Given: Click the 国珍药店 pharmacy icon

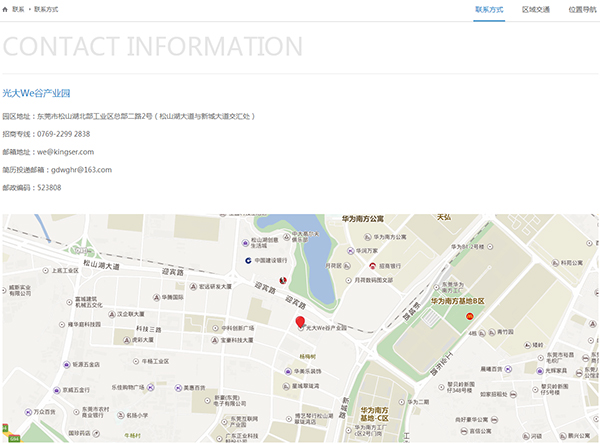Looking at the screenshot, I should 96,433.
